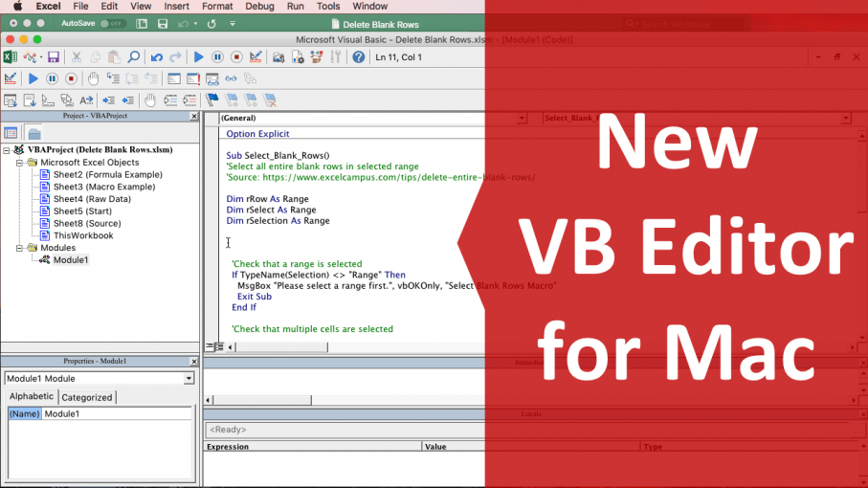Collapse the Modules folder node

(19, 248)
